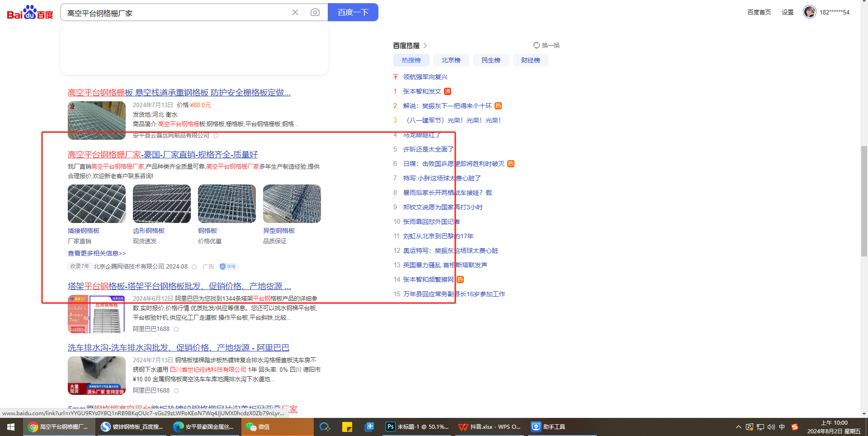Clear the search box with the X icon
This screenshot has height=436, width=868.
coord(295,12)
